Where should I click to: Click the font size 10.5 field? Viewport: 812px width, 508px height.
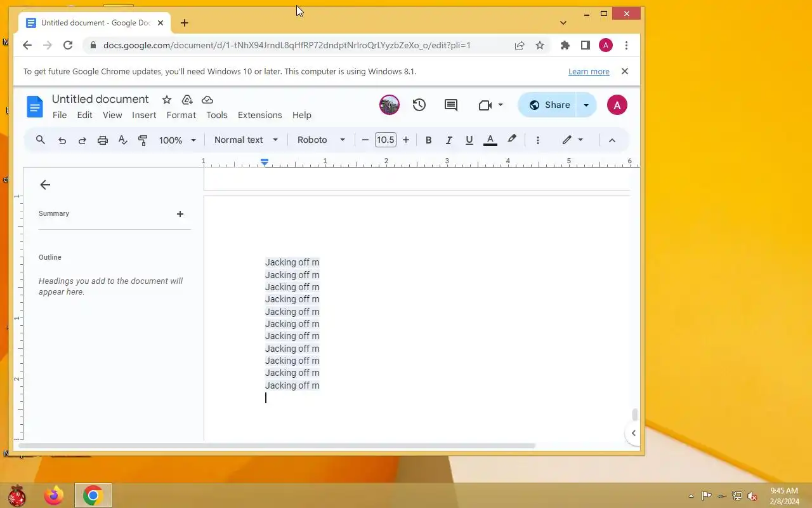point(385,140)
